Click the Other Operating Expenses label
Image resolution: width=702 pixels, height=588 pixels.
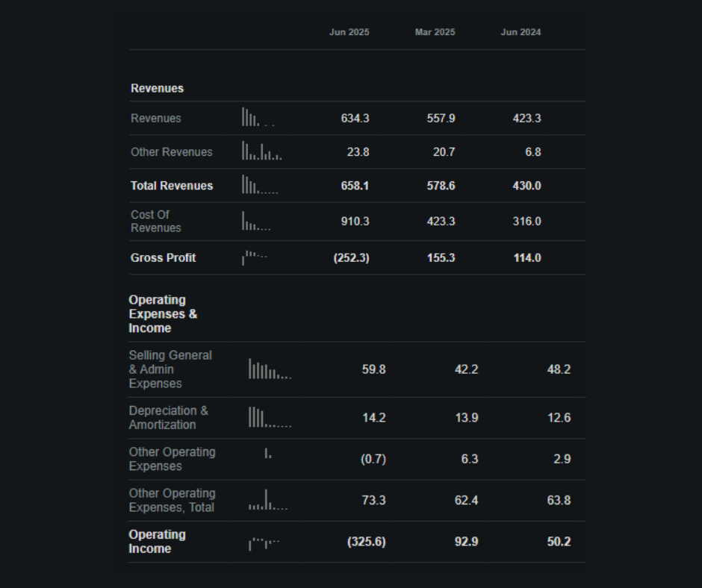click(x=172, y=459)
